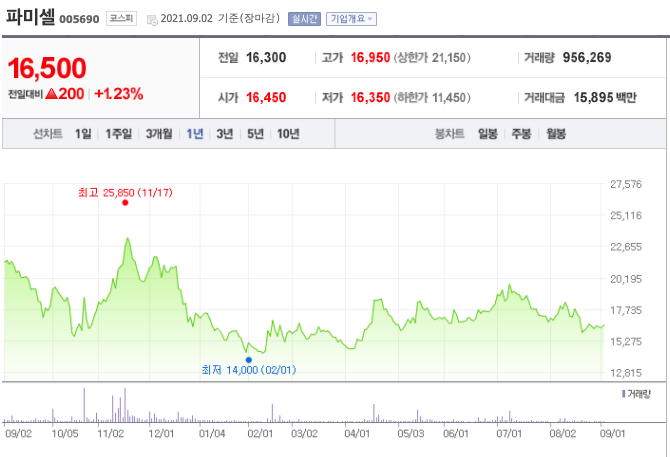670x457 pixels.
Task: Select the 10년 line chart tab
Action: pyautogui.click(x=288, y=134)
